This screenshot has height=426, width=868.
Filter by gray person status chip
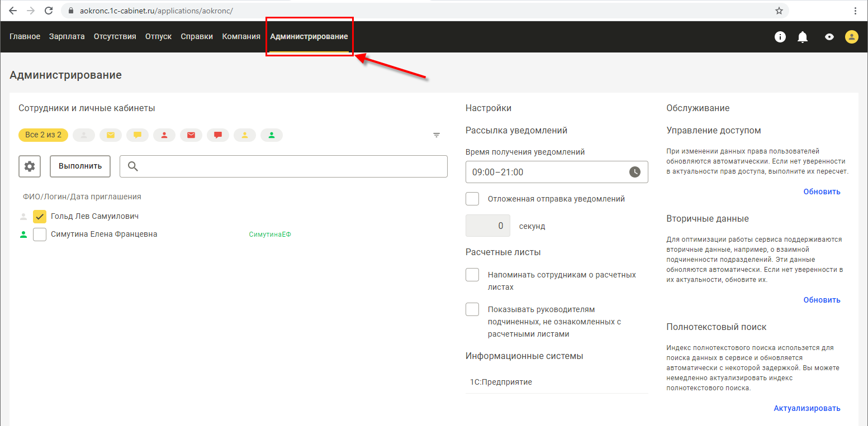pos(84,135)
